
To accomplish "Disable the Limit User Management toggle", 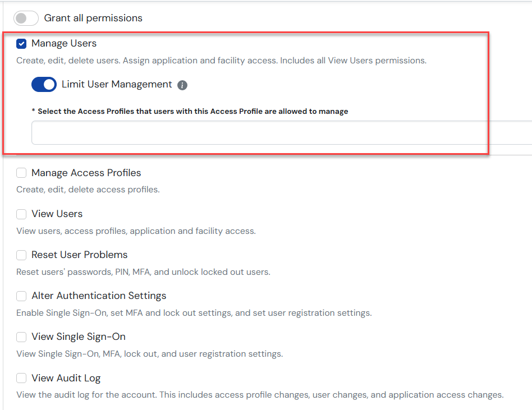I will tap(44, 85).
